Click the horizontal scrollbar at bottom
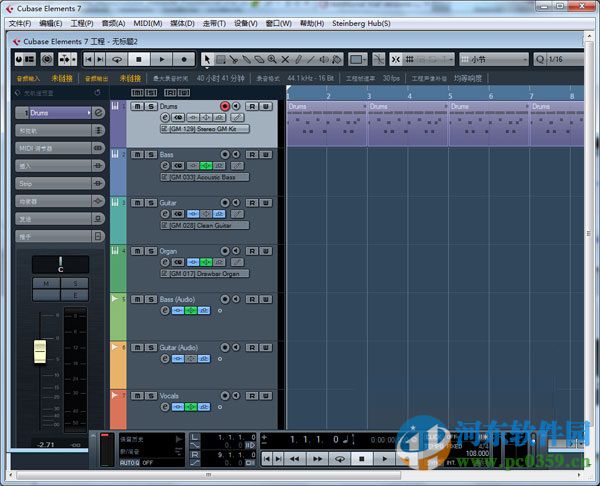The image size is (600, 486). click(209, 475)
